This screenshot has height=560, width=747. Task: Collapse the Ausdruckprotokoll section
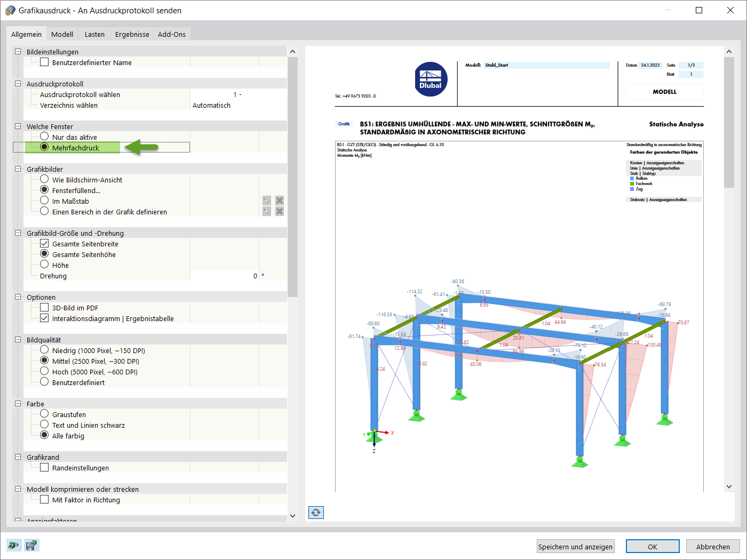[18, 84]
